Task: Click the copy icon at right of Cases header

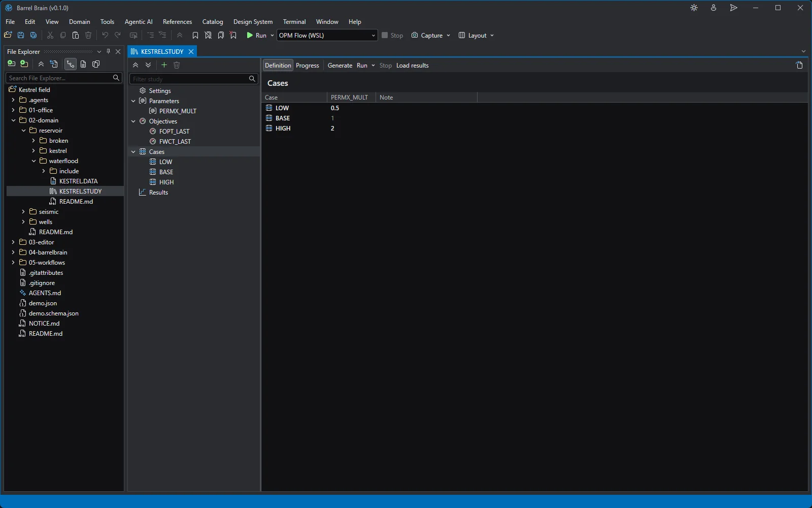Action: pyautogui.click(x=799, y=65)
